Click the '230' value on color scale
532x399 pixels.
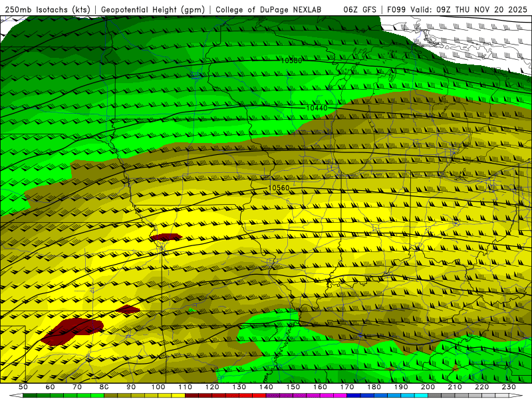509,387
